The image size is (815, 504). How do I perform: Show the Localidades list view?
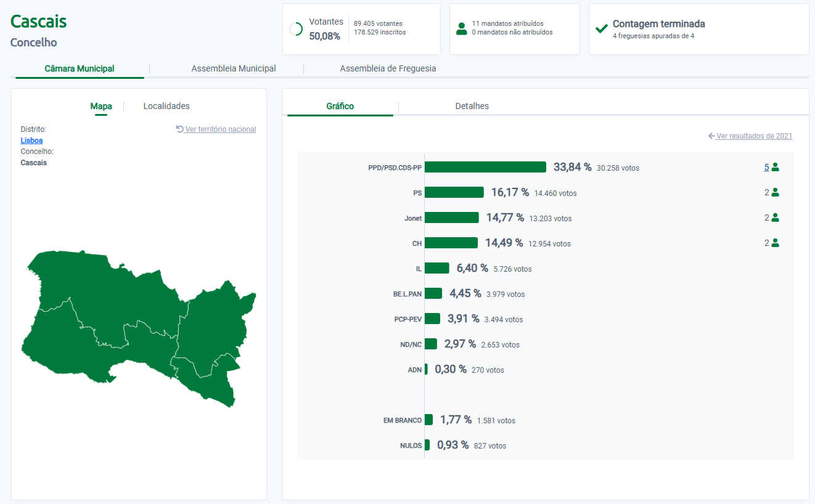[x=166, y=106]
